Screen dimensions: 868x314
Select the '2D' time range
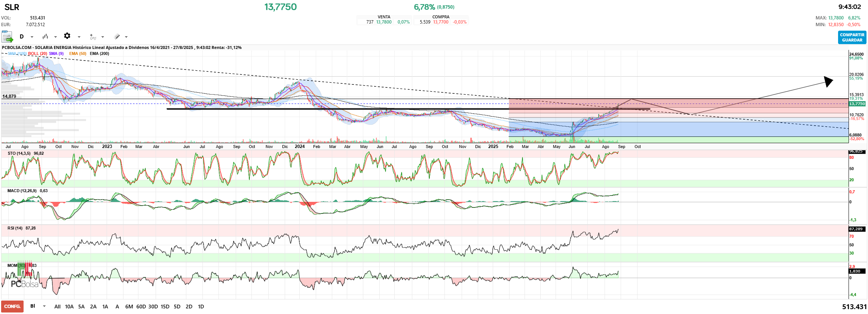[x=189, y=307]
